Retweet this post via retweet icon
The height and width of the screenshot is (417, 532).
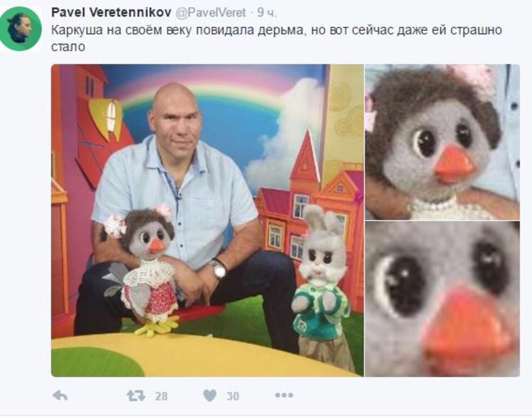(136, 395)
